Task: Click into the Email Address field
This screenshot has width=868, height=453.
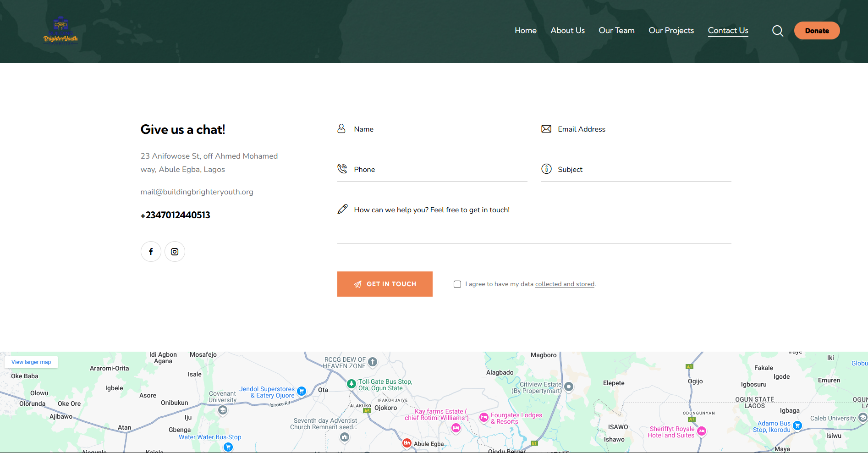Action: point(643,129)
